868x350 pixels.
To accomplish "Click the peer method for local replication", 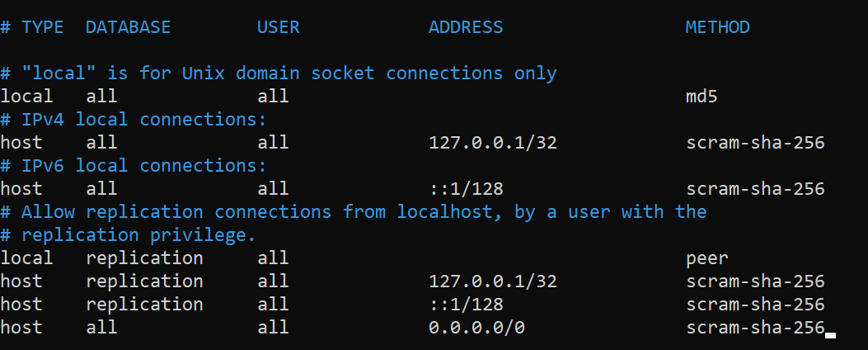I will 707,258.
